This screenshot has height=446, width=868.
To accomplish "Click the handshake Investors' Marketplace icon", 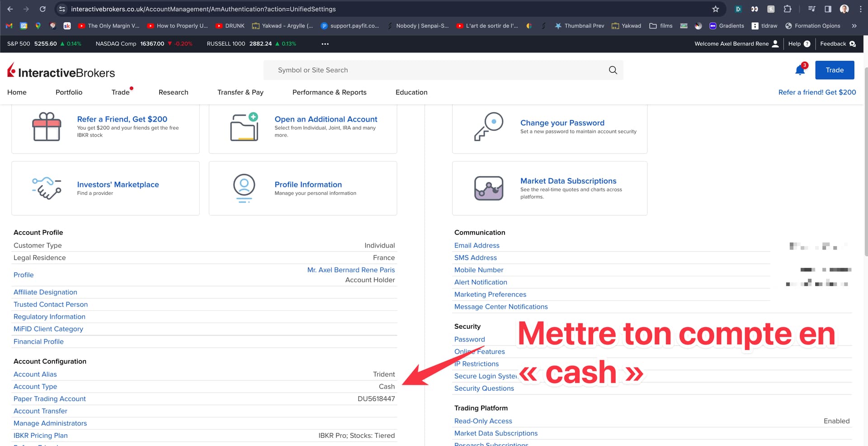I will (x=47, y=188).
